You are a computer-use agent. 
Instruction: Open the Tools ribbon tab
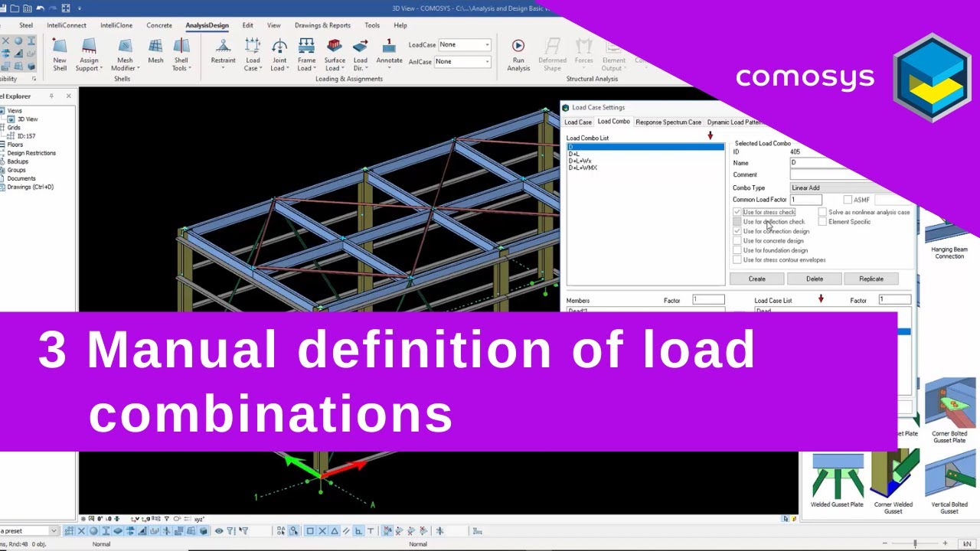[x=372, y=25]
